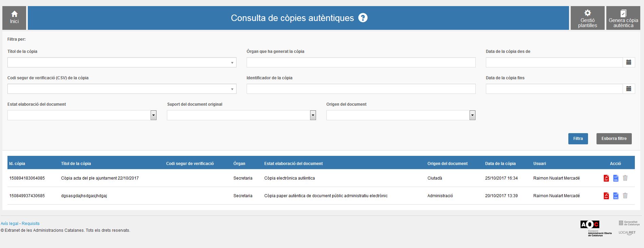This screenshot has height=248, width=644.
Task: Download PDF of Còpia acta del ple row
Action: pyautogui.click(x=606, y=178)
